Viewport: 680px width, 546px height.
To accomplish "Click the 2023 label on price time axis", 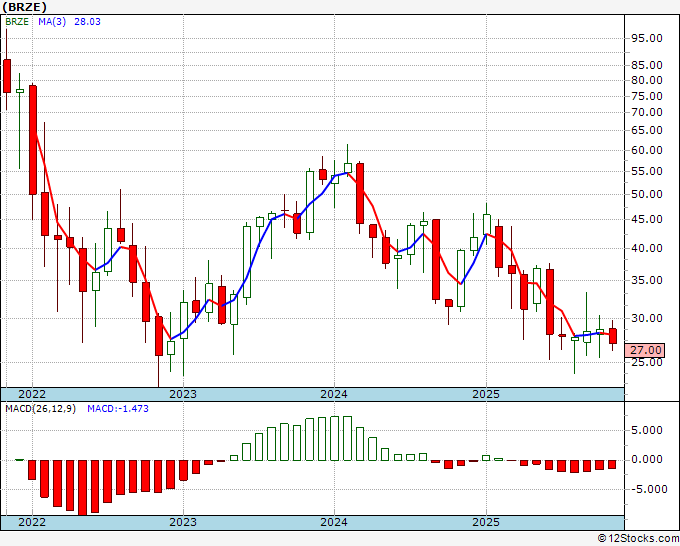I will [x=183, y=394].
